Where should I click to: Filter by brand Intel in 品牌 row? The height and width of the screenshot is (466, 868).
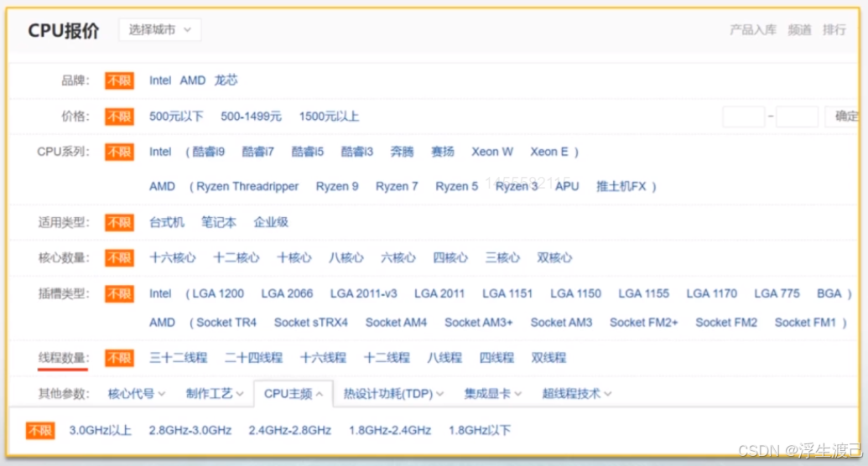click(x=160, y=80)
